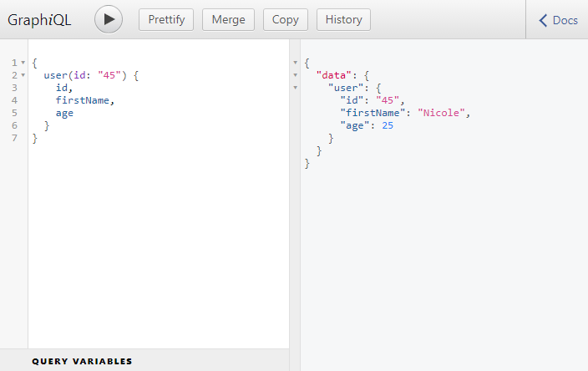Screen dimensions: 588x371
Task: Click the age field in the query editor
Action: click(64, 113)
